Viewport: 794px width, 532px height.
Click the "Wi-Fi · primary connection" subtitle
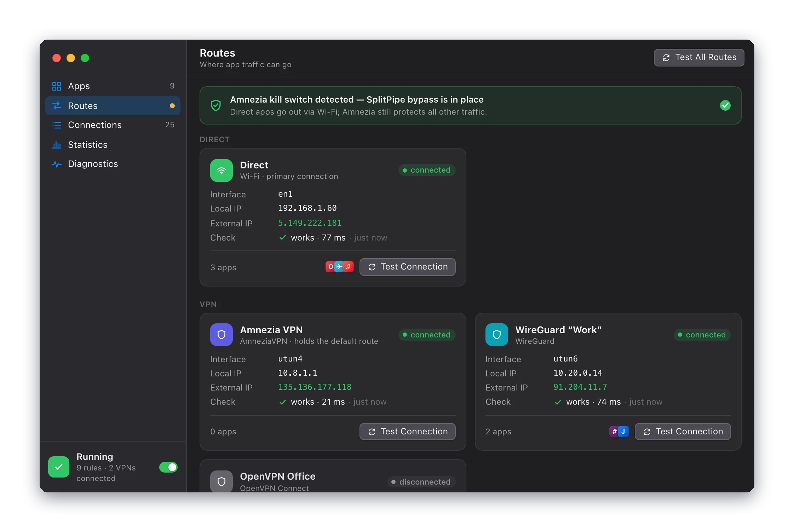(x=289, y=176)
